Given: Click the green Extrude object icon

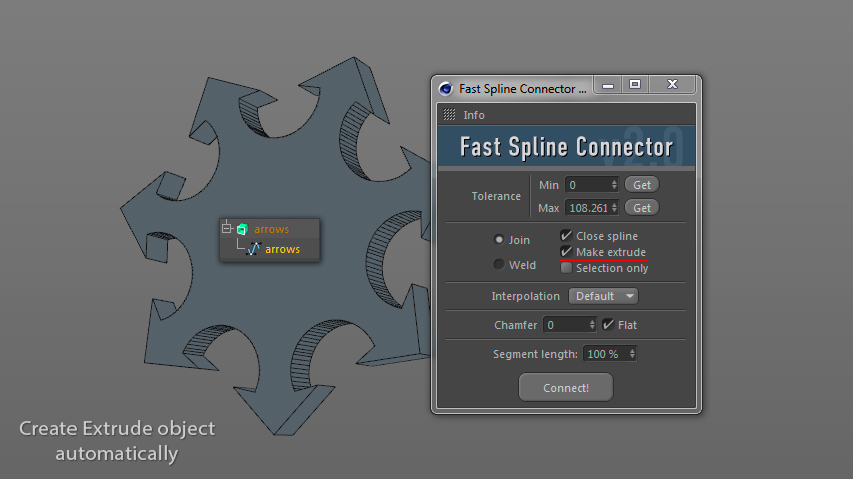Looking at the screenshot, I should click(x=243, y=229).
